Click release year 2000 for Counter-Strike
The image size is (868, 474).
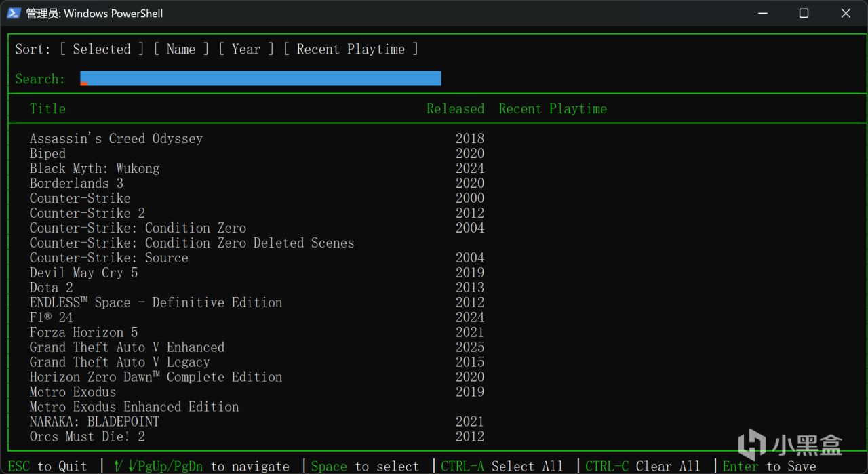coord(470,198)
